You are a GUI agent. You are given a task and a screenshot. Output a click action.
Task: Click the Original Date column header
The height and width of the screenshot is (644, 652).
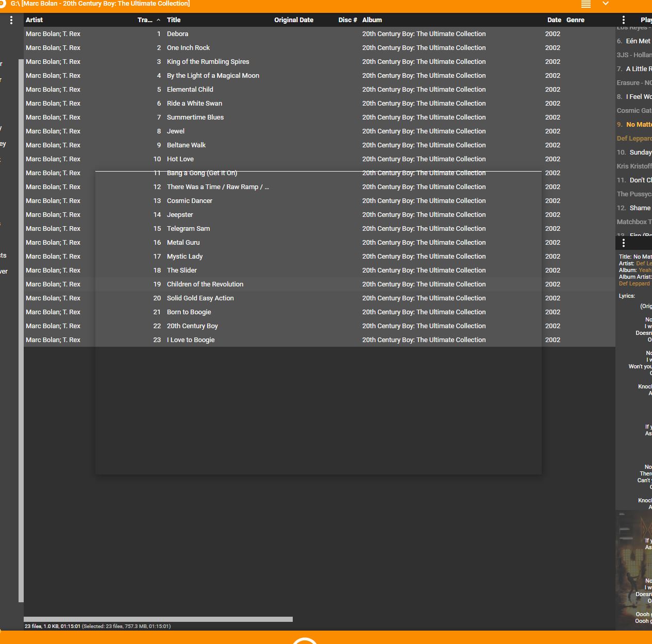pos(294,20)
